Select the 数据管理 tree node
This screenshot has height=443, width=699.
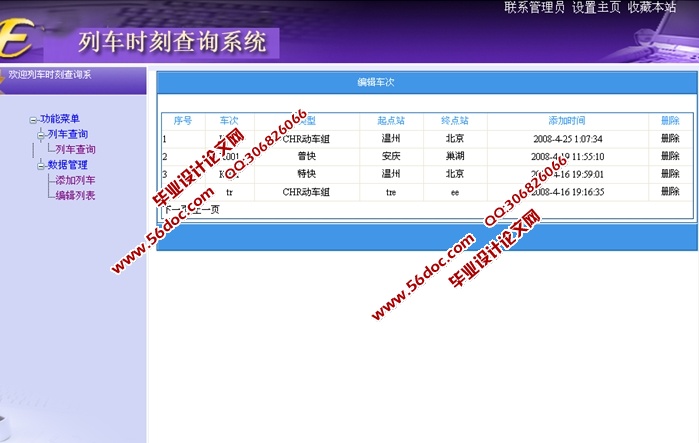click(68, 165)
